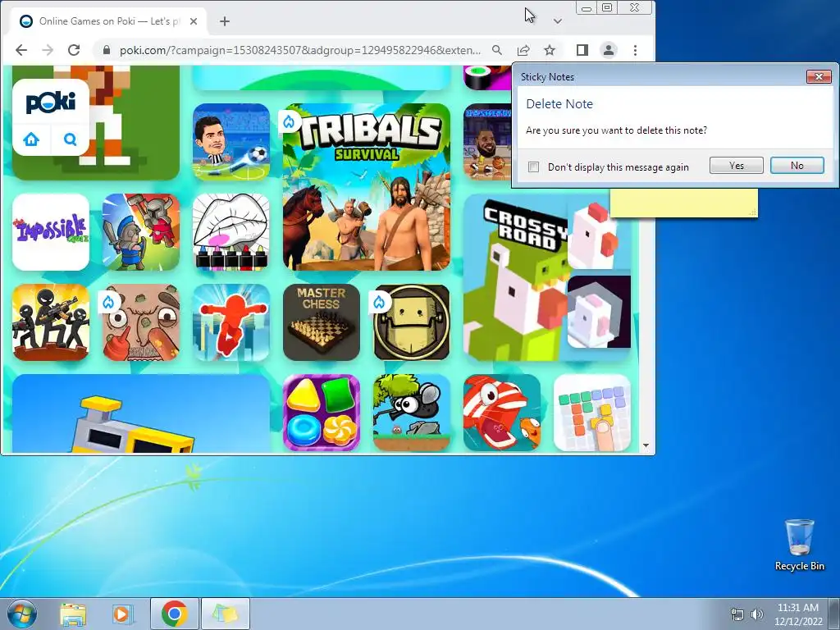Open the yellow robot head game tile
Screen dimensions: 840x630
[x=412, y=322]
